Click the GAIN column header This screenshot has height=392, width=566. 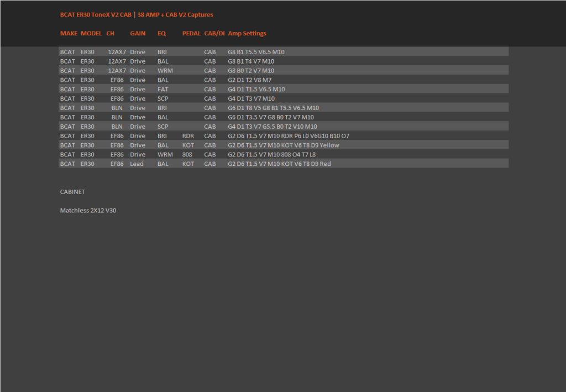(138, 33)
